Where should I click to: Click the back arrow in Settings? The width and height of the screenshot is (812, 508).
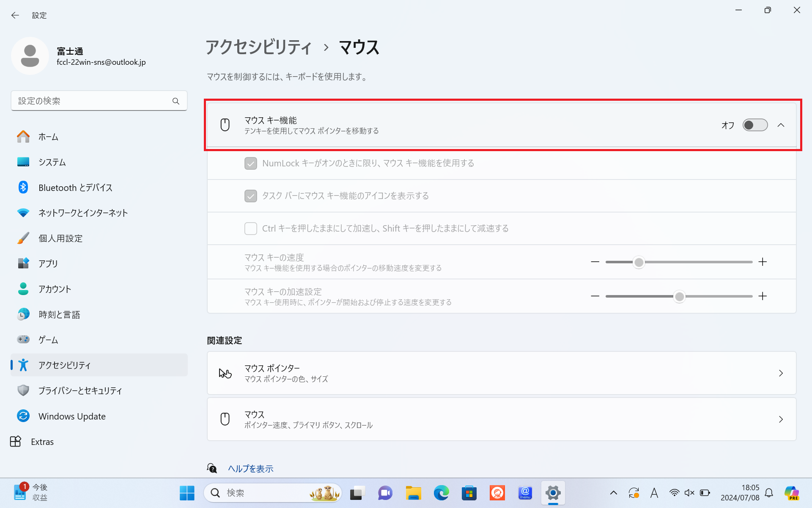click(x=15, y=15)
